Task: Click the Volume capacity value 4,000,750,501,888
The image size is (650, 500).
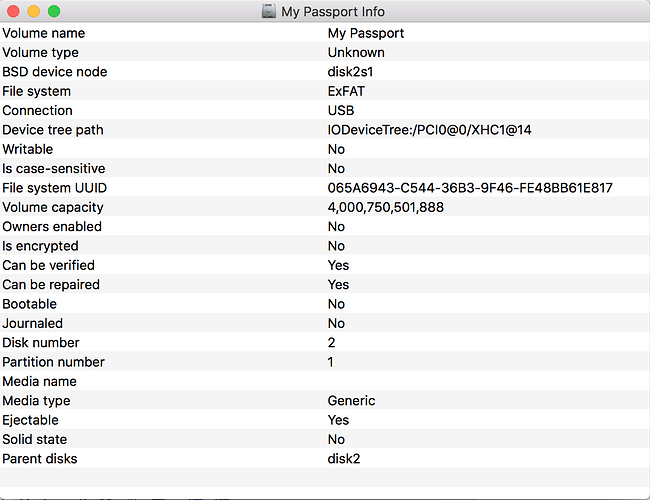Action: click(x=386, y=207)
